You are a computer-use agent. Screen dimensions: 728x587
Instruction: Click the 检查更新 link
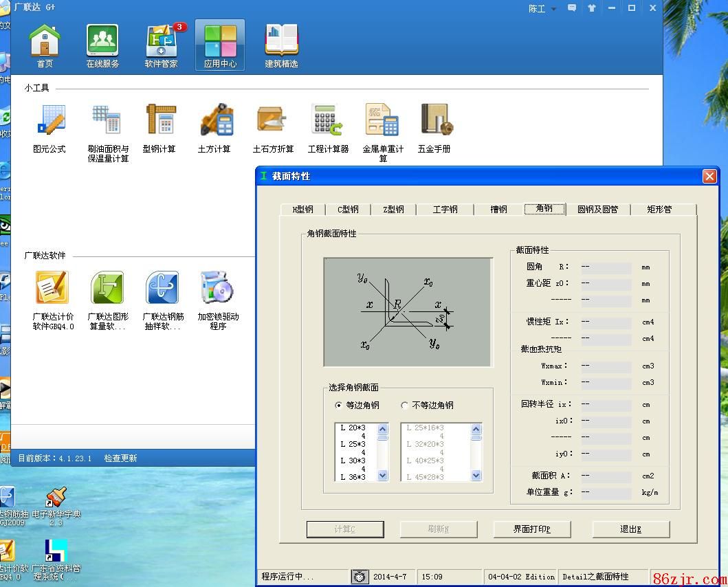(x=120, y=458)
